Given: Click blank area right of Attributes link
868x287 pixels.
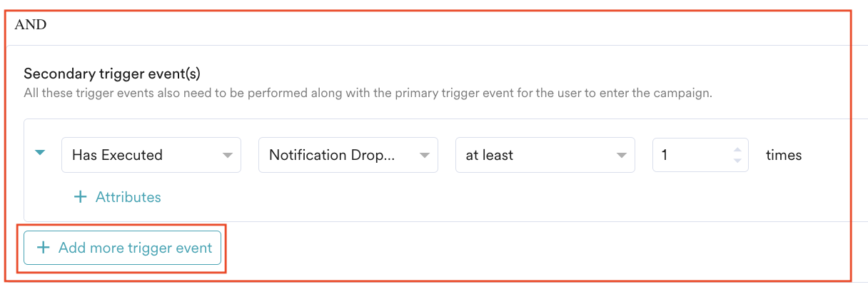Looking at the screenshot, I should point(428,197).
